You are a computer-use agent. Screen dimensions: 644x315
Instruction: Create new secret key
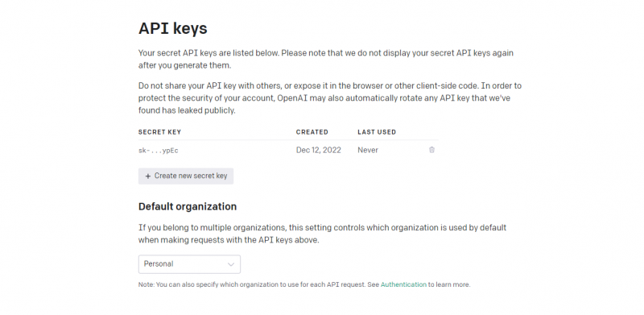[x=186, y=176]
